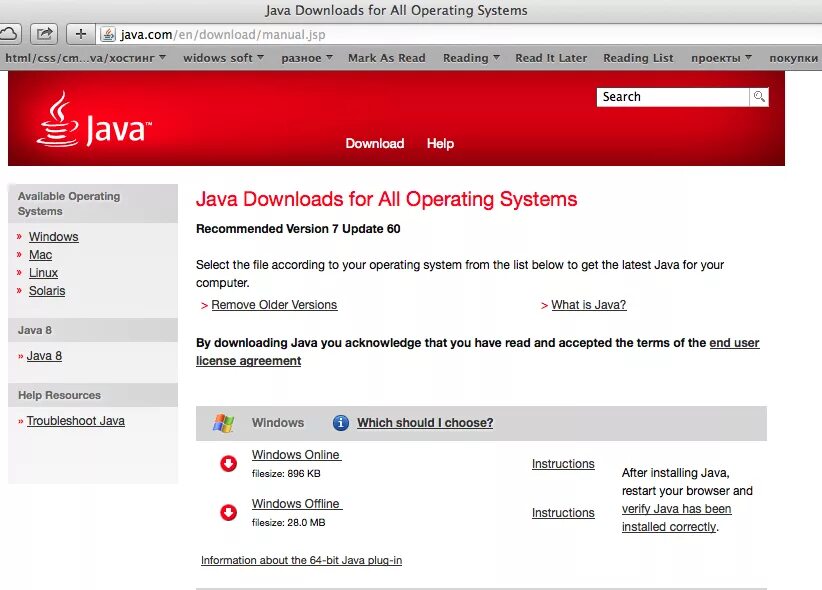Download the Windows Online installer link
The height and width of the screenshot is (590, 822).
296,455
